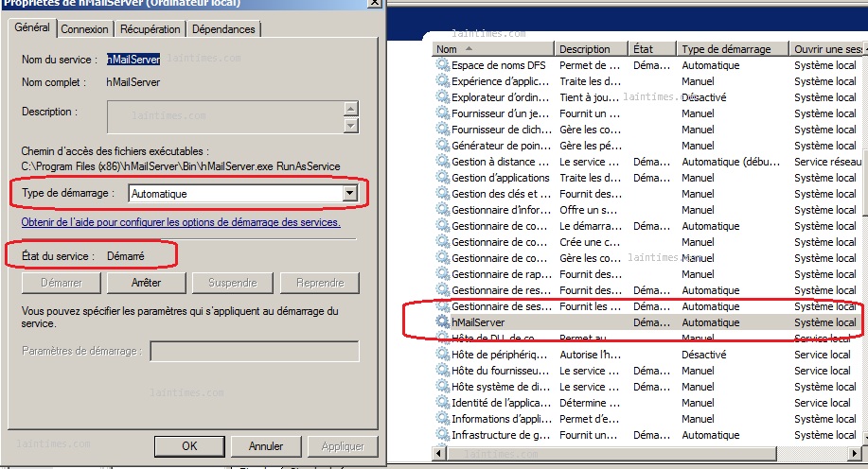This screenshot has height=469, width=868.
Task: Click the gear icon beside Hôte de périphériq...
Action: (442, 354)
